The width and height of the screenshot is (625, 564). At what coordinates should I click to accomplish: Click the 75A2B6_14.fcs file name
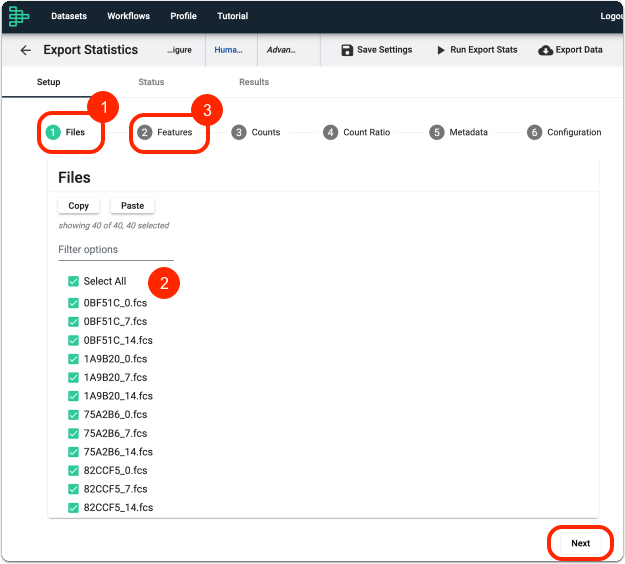point(118,452)
